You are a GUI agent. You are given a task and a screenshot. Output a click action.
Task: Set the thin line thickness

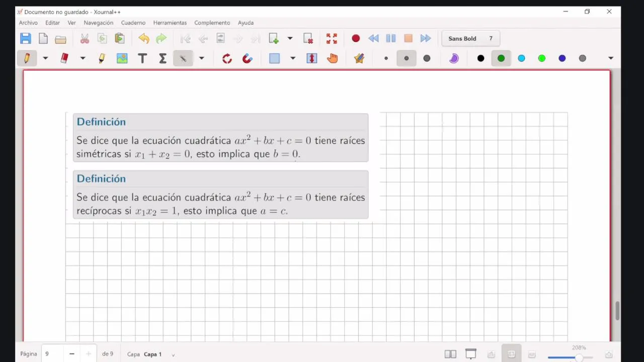point(386,58)
